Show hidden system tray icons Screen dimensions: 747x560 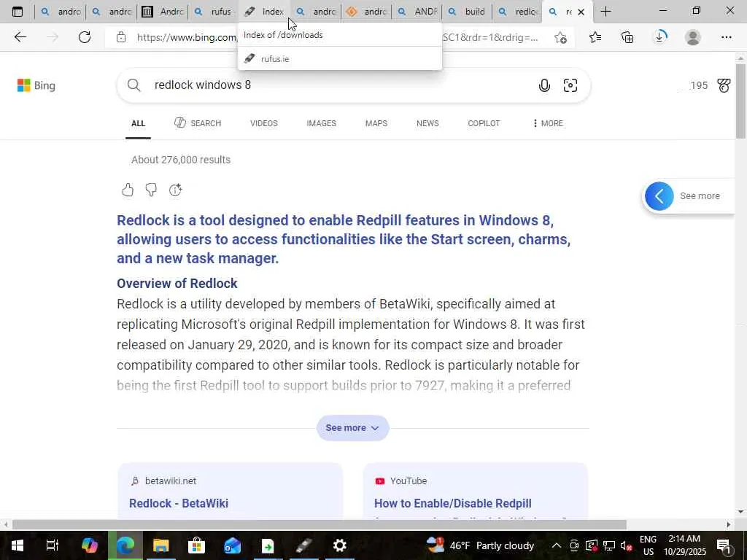coord(557,545)
